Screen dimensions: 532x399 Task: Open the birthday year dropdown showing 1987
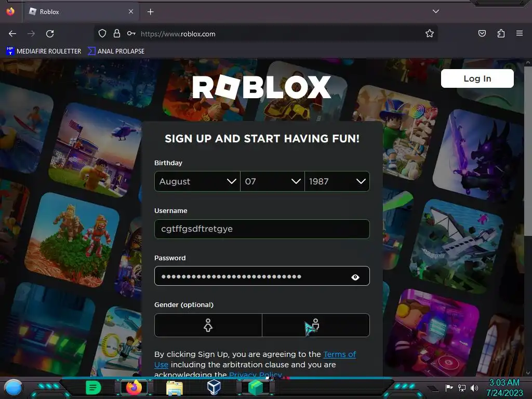click(x=337, y=181)
